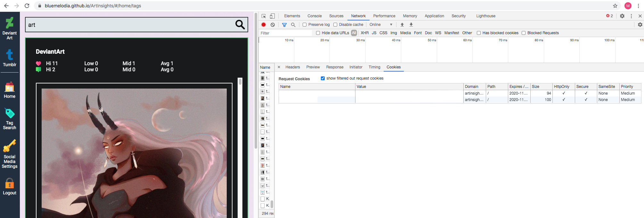This screenshot has width=644, height=218.
Task: Open DevTools customize three-dot menu
Action: 631,16
